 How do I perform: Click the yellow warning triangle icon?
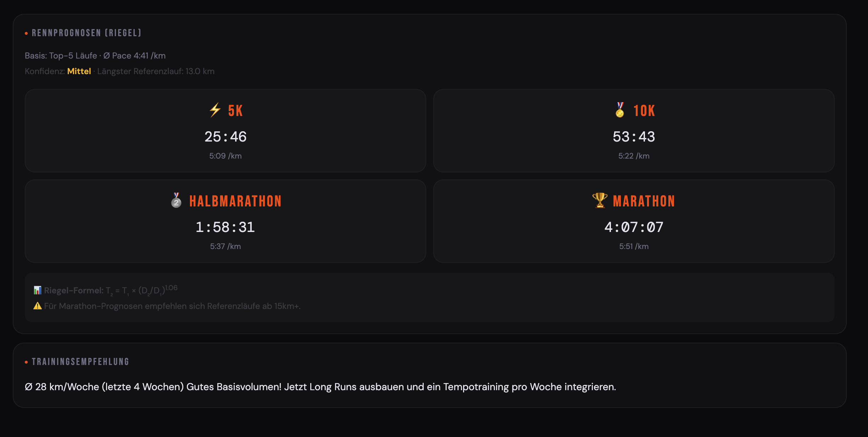(37, 306)
